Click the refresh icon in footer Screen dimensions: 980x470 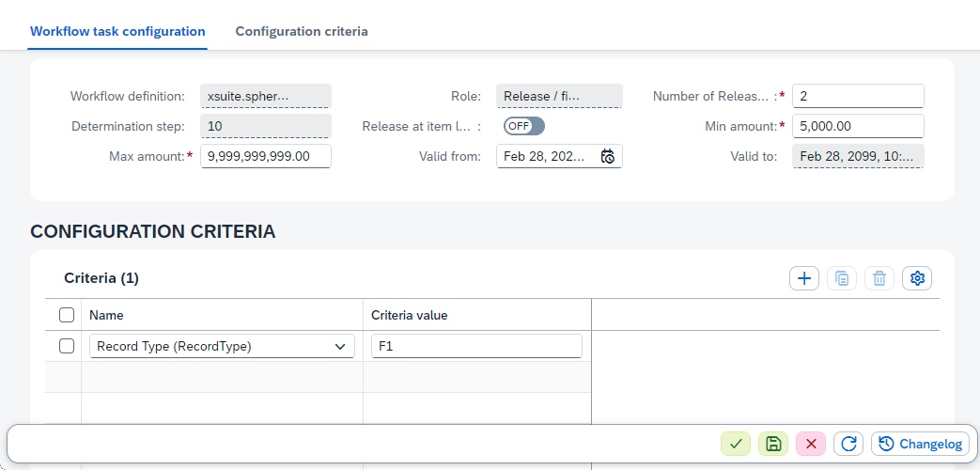848,444
